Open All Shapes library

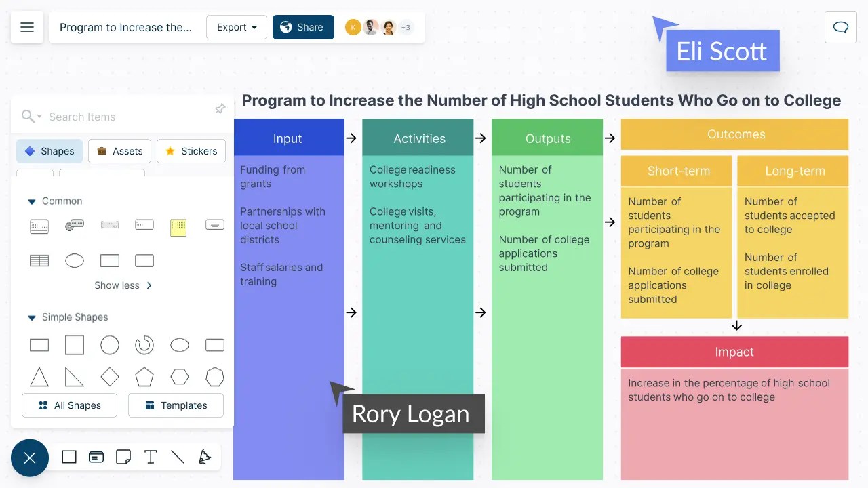(69, 405)
